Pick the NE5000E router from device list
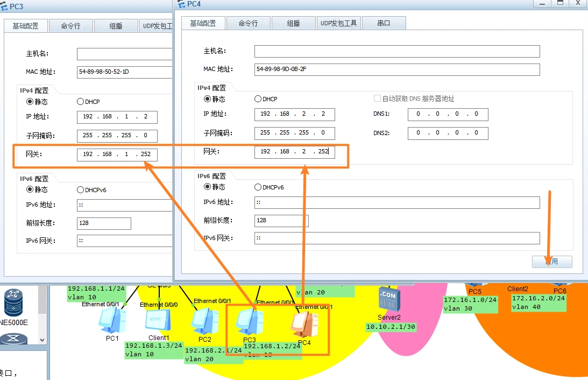Image resolution: width=588 pixels, height=380 pixels. [x=15, y=303]
